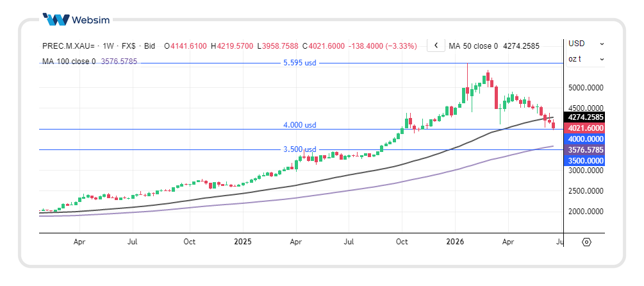This screenshot has height=286, width=644.
Task: Click the 5000.0000 price axis label
Action: click(x=585, y=87)
